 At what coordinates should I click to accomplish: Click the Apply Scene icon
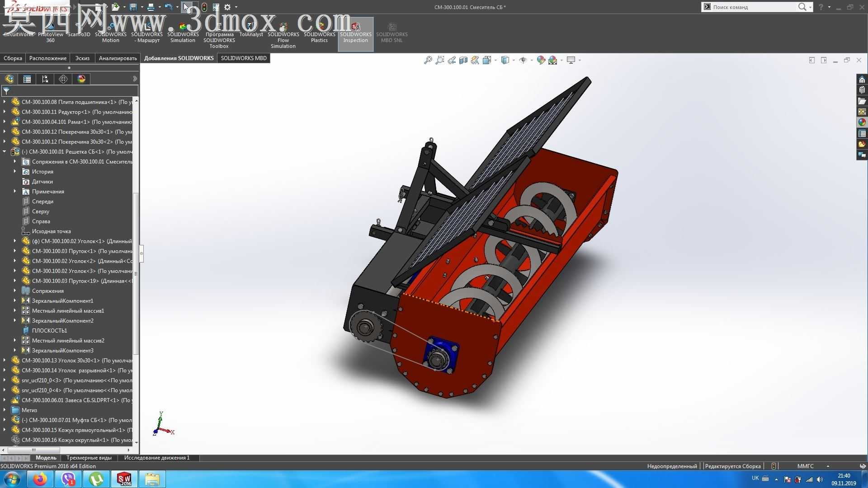click(552, 60)
